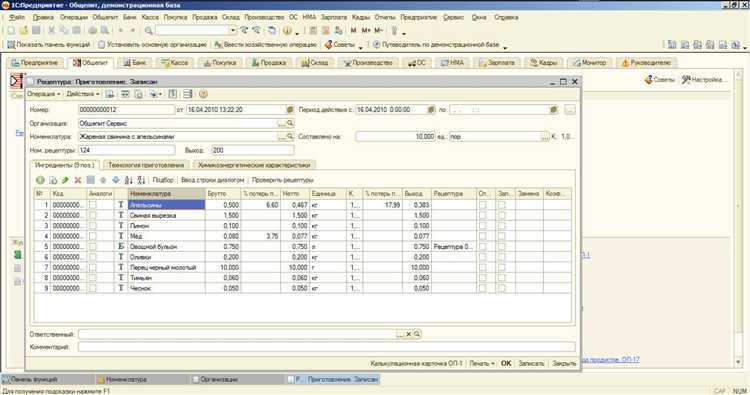Move the ingredient row down with blue arrow

(x=115, y=180)
